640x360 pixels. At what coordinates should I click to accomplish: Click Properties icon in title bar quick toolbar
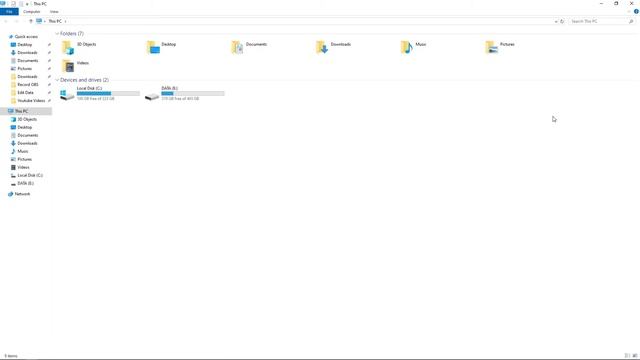[x=13, y=4]
